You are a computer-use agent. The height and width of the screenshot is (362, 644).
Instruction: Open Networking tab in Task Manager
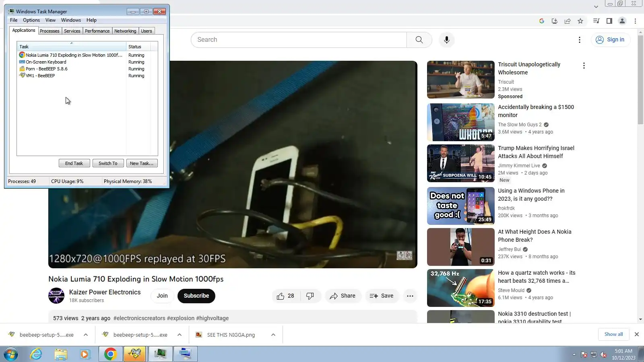coord(125,31)
